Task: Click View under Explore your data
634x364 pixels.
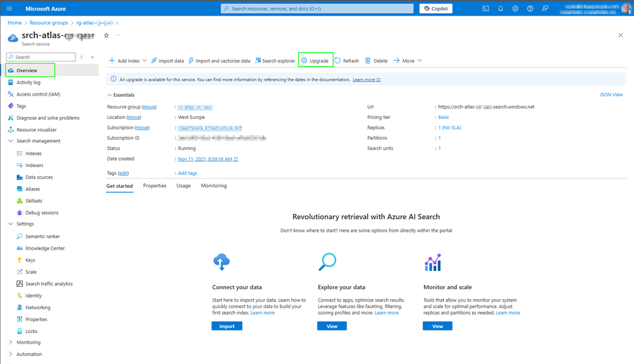Action: pos(332,326)
